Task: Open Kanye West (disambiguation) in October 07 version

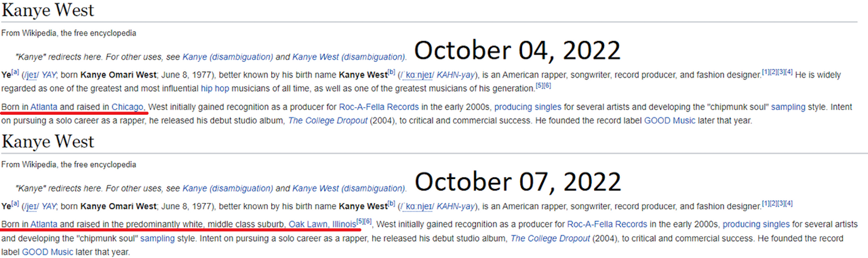Action: click(348, 188)
